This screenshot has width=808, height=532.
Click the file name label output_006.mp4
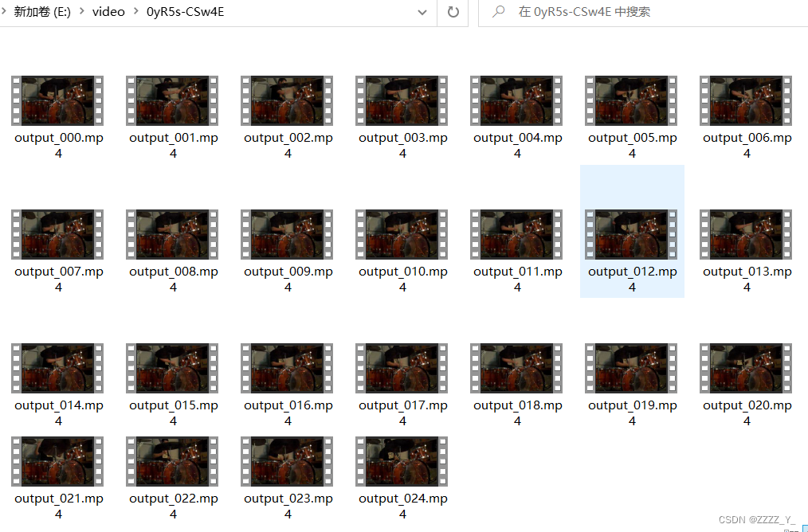tap(747, 145)
